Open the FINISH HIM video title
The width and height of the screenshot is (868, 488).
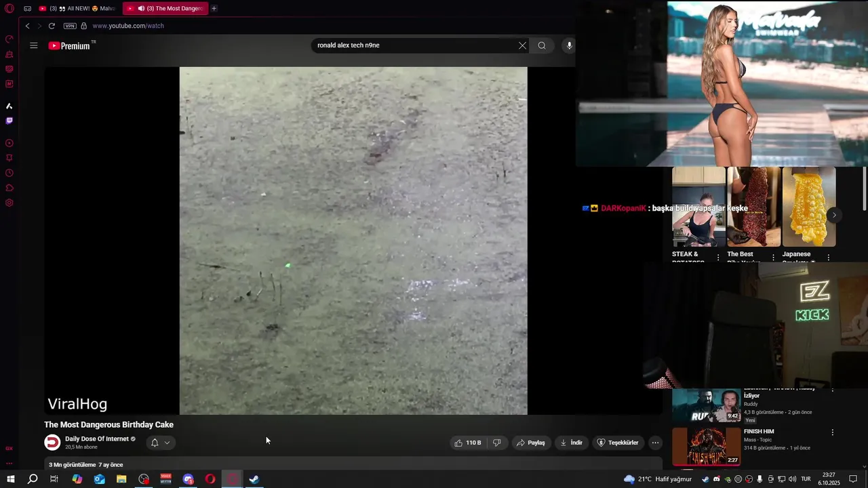pos(759,431)
